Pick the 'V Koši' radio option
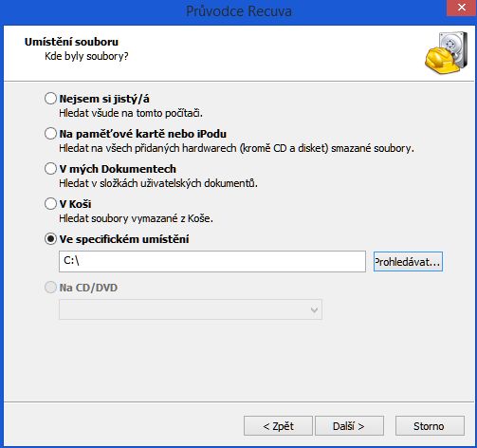The height and width of the screenshot is (448, 477). point(50,204)
